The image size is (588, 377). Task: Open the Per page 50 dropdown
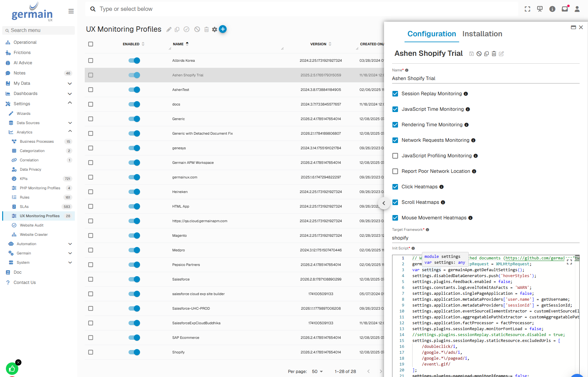[x=317, y=371]
